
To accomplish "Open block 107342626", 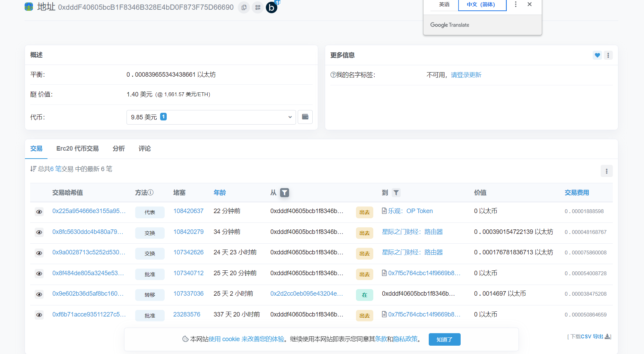I will 189,252.
